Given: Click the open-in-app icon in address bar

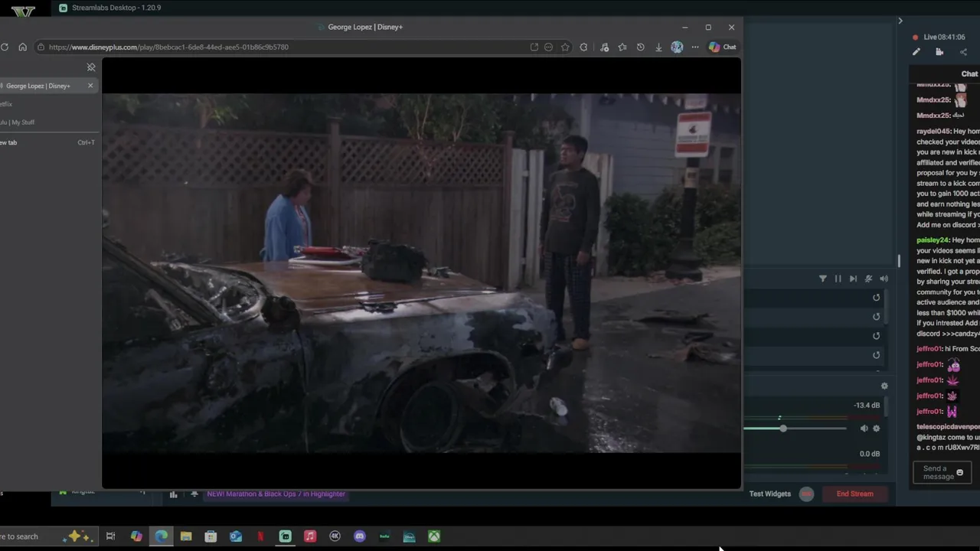Looking at the screenshot, I should 534,47.
